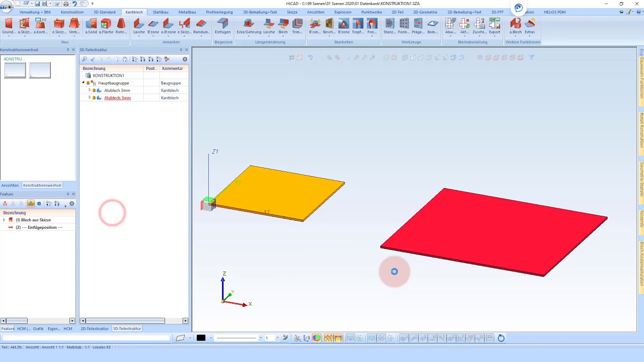Expand the first Alublech 3mm tree node
The width and height of the screenshot is (644, 362).
point(89,90)
